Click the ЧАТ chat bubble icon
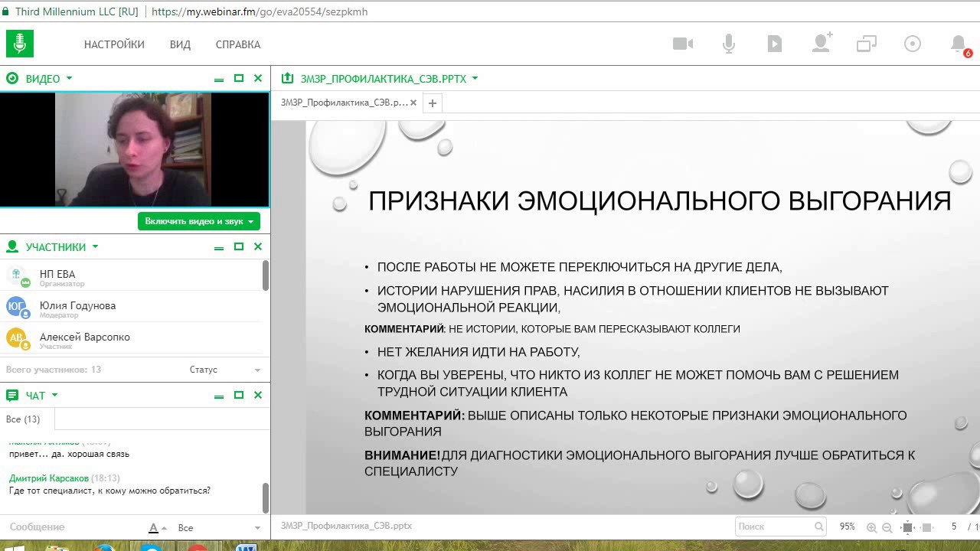The height and width of the screenshot is (551, 980). coord(12,396)
